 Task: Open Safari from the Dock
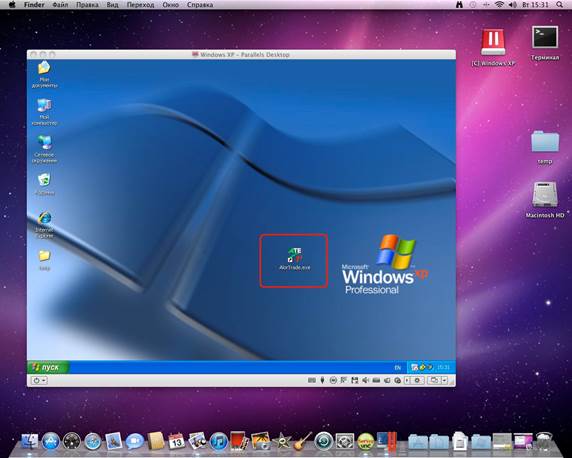93,441
